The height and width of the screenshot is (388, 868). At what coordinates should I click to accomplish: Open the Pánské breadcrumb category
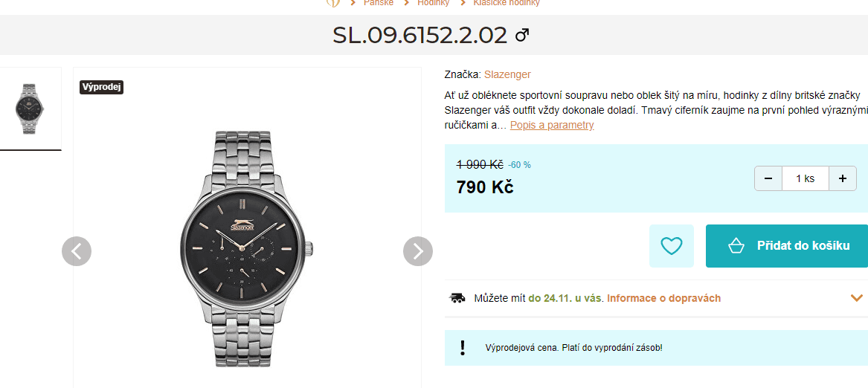(x=379, y=3)
